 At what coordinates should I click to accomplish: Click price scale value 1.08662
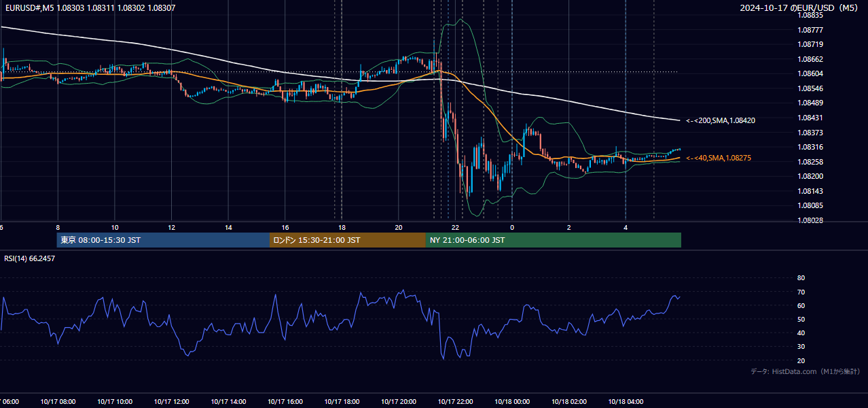click(x=810, y=59)
